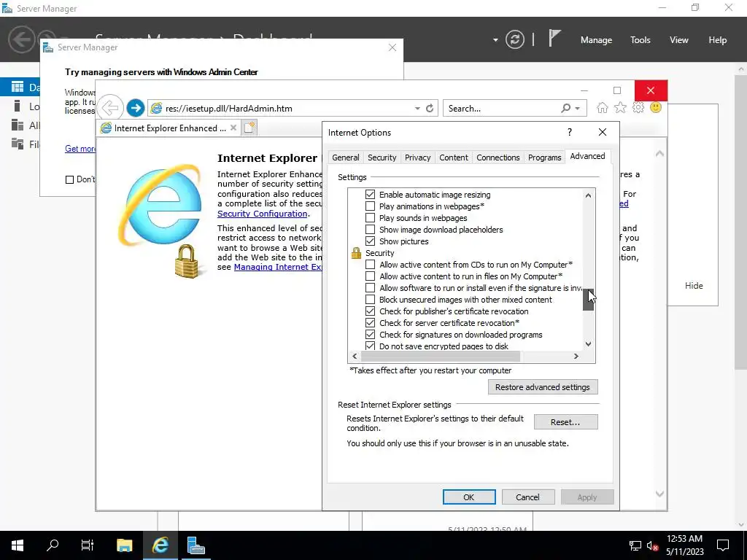Check the Don't show checkbox in Server Manager popup
This screenshot has width=747, height=560.
point(69,179)
